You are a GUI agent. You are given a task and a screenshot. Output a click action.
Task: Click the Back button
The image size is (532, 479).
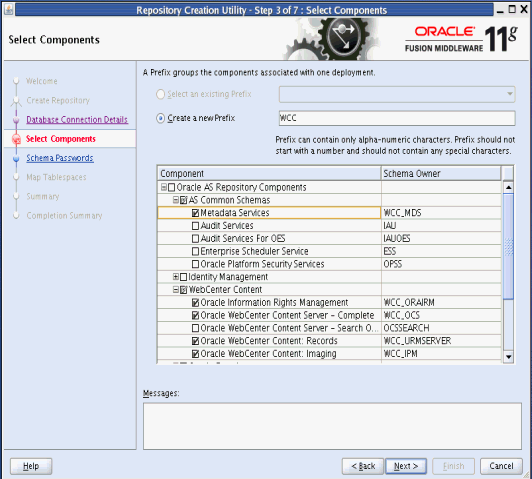click(x=363, y=466)
